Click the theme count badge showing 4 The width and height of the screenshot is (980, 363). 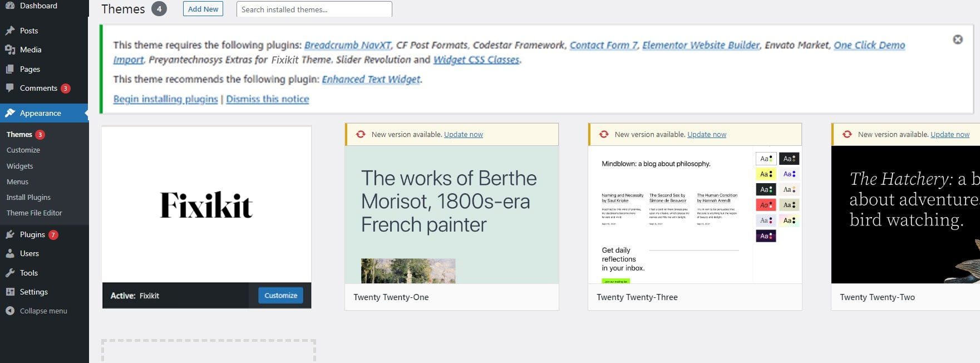159,9
